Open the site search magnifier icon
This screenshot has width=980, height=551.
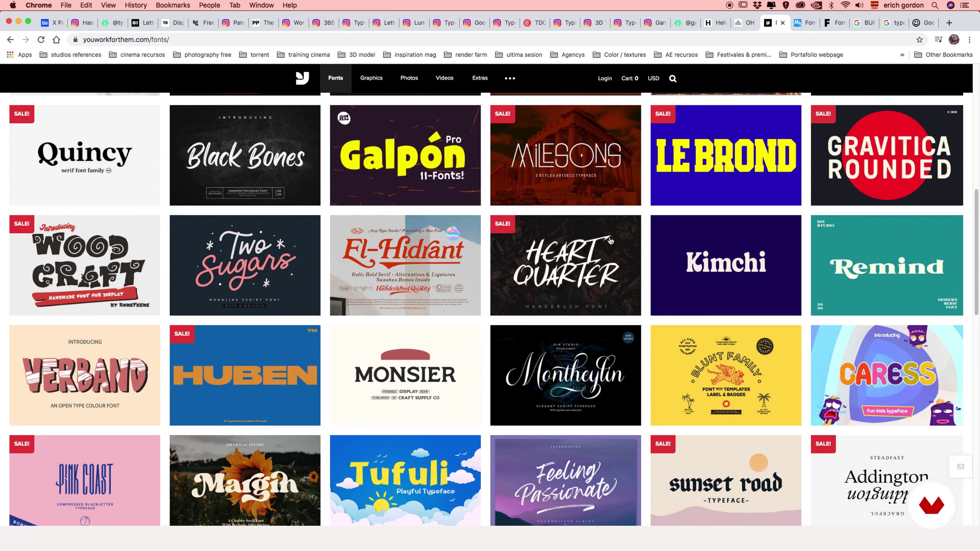(x=673, y=78)
